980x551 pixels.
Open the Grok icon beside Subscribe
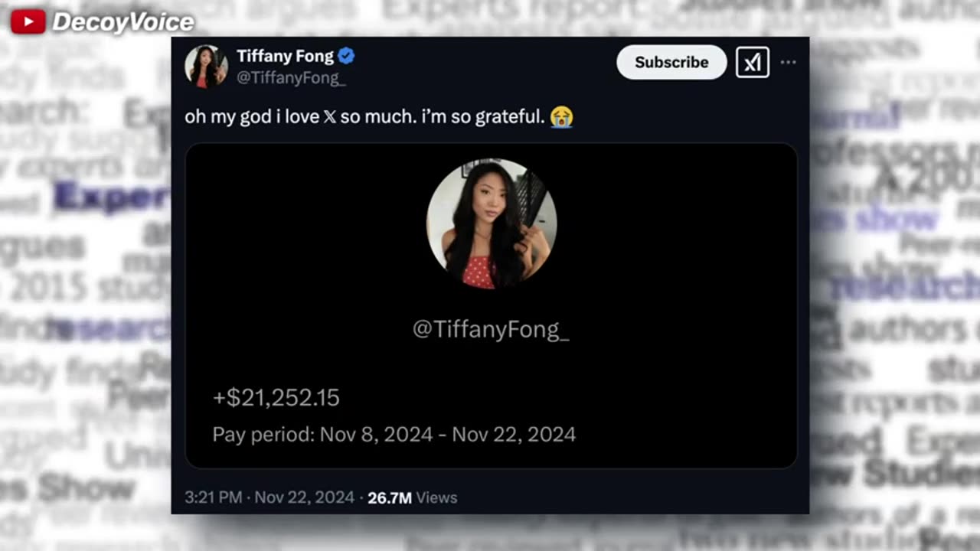pyautogui.click(x=752, y=62)
